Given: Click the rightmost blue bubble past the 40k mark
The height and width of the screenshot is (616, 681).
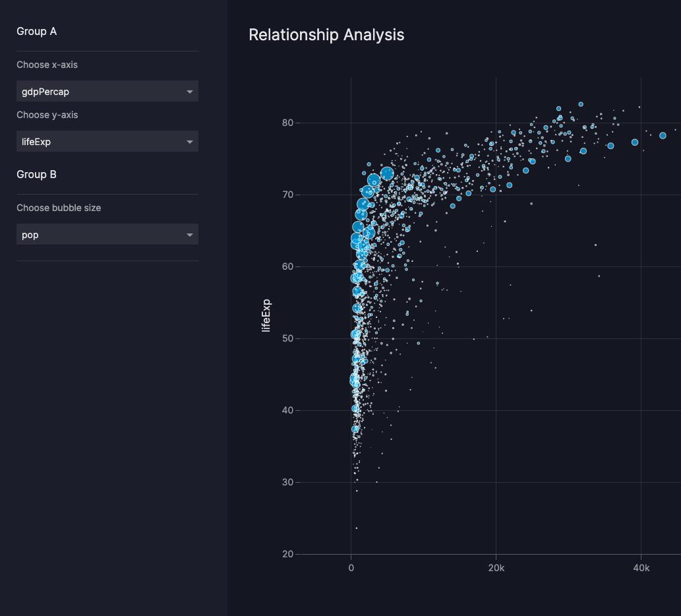Looking at the screenshot, I should click(663, 135).
